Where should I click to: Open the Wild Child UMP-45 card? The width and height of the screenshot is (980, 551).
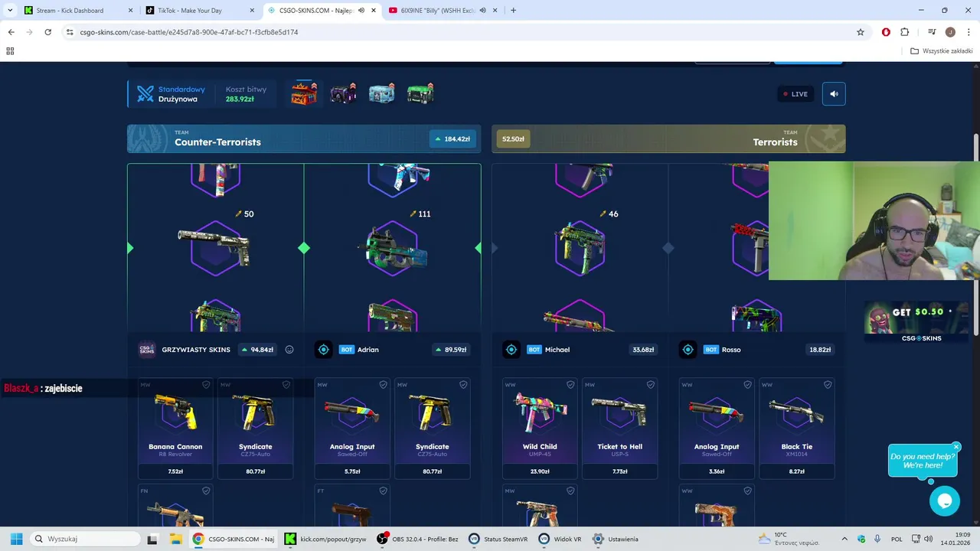tap(540, 429)
